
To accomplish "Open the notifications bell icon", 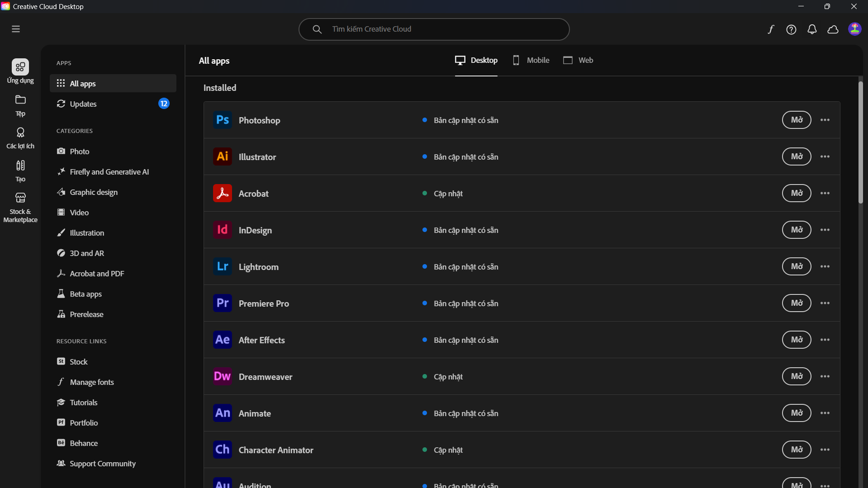I will pyautogui.click(x=812, y=29).
